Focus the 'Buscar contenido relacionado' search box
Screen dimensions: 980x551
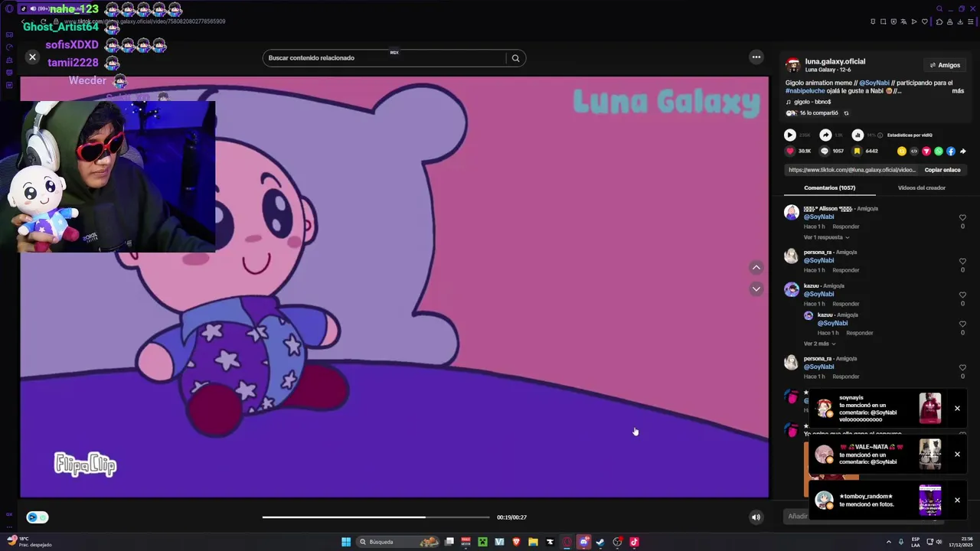384,58
